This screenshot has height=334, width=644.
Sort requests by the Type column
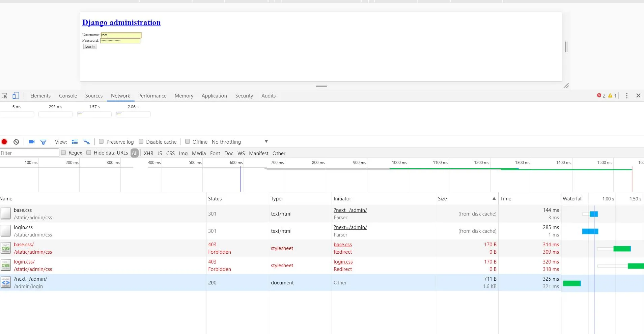[x=300, y=199]
